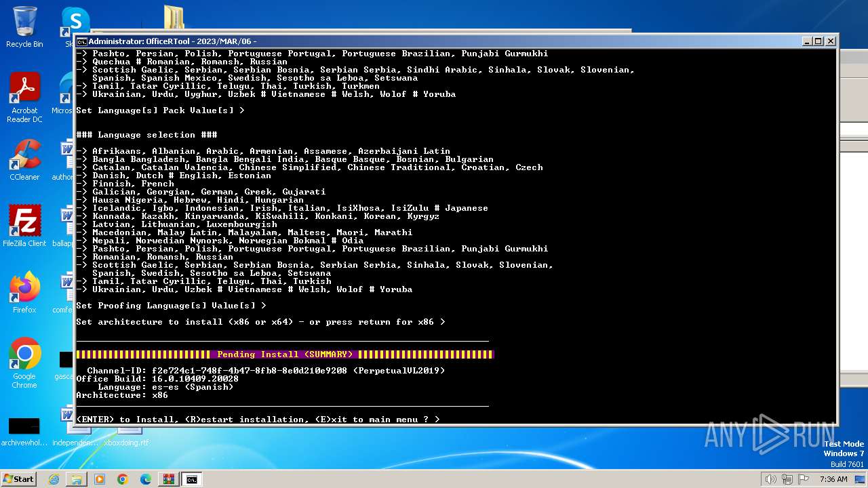
Task: Click the taskbar clock showing 7:36 AM
Action: (833, 479)
